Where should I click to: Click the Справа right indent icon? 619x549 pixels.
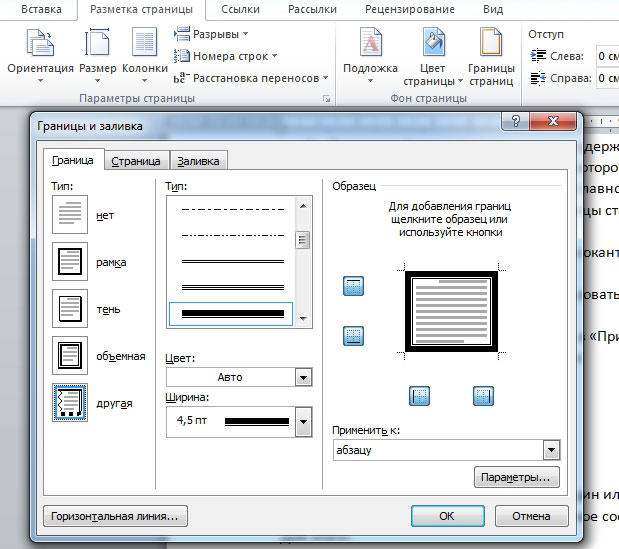click(538, 78)
